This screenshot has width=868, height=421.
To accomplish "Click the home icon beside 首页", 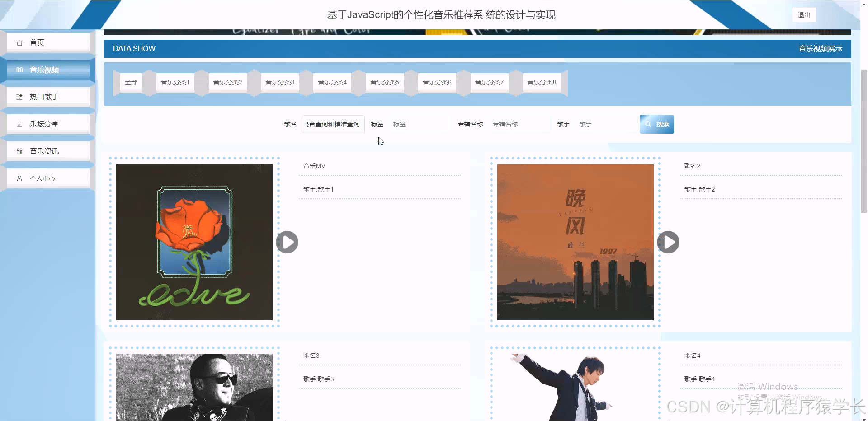I will 19,42.
